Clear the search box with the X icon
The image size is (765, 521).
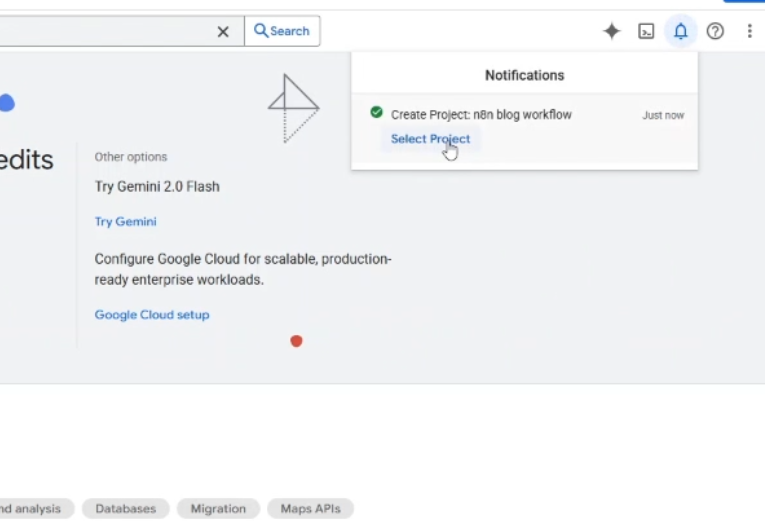(223, 32)
